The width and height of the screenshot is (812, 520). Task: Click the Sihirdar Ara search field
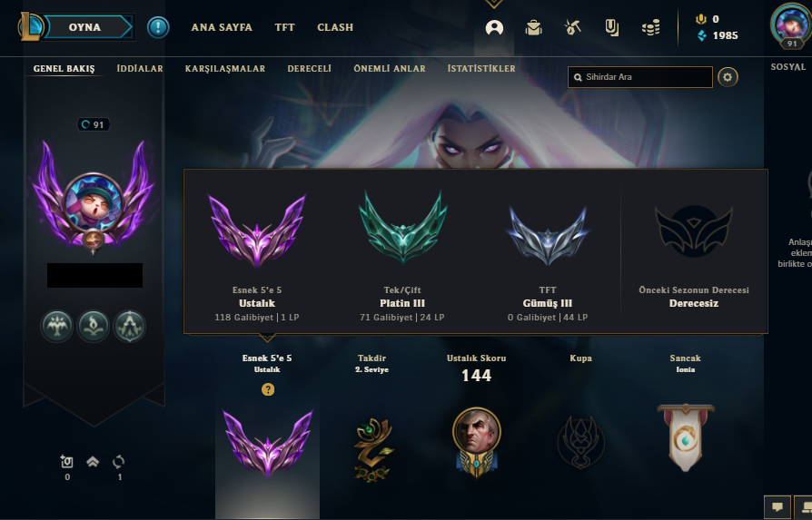[640, 77]
